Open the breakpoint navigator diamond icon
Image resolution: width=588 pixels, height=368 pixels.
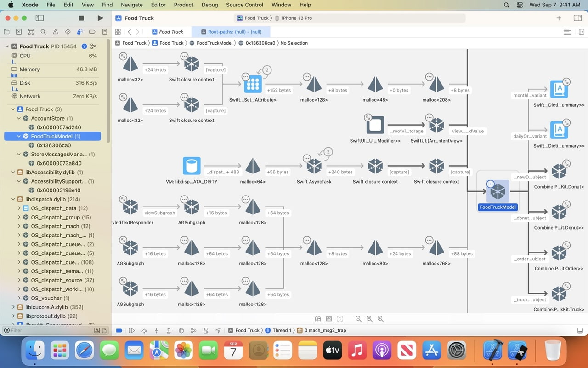point(68,33)
